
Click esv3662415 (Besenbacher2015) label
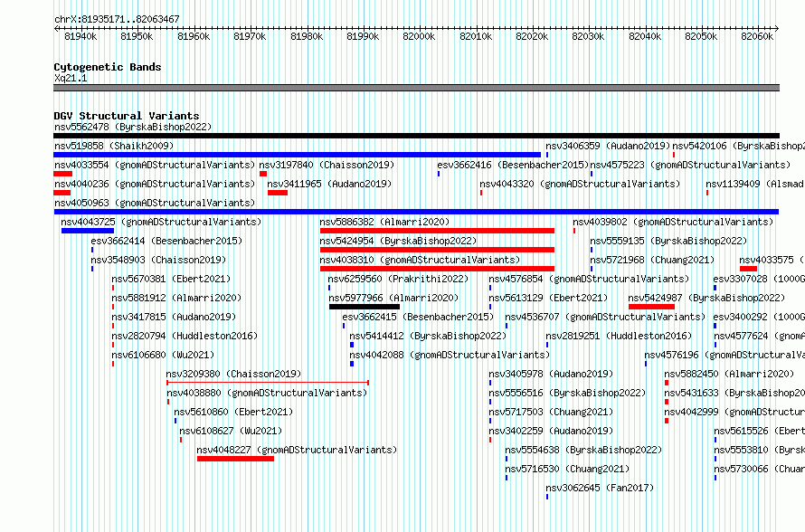418,317
